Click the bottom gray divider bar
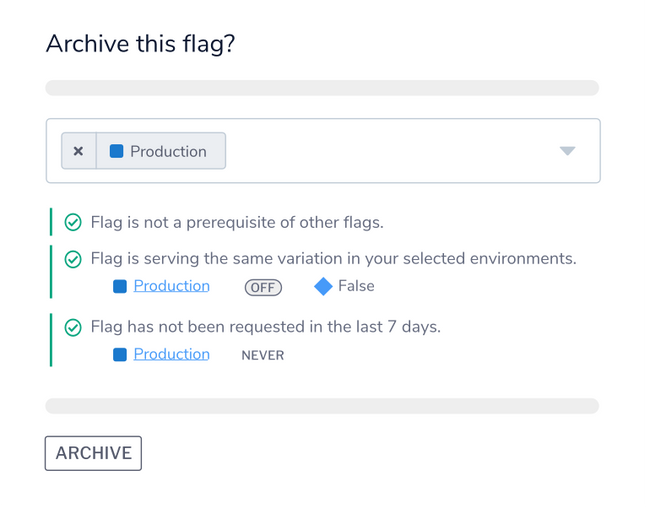The width and height of the screenshot is (650, 508). coord(322,406)
